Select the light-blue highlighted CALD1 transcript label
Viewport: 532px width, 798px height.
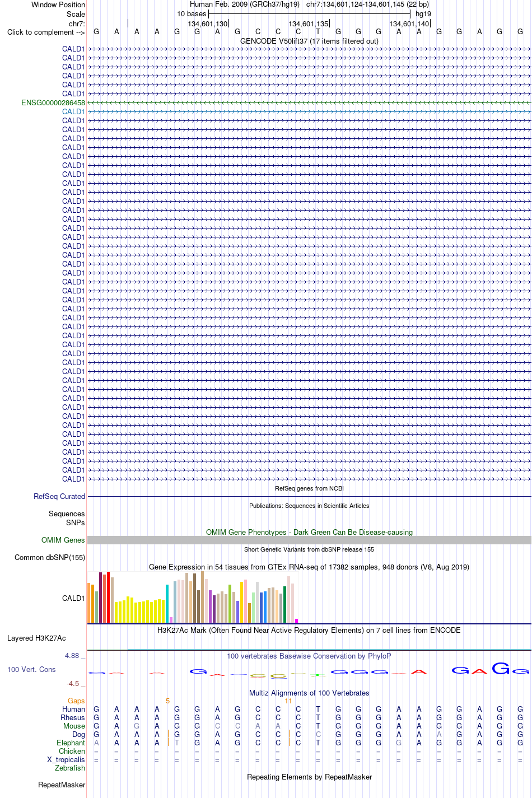pos(73,111)
